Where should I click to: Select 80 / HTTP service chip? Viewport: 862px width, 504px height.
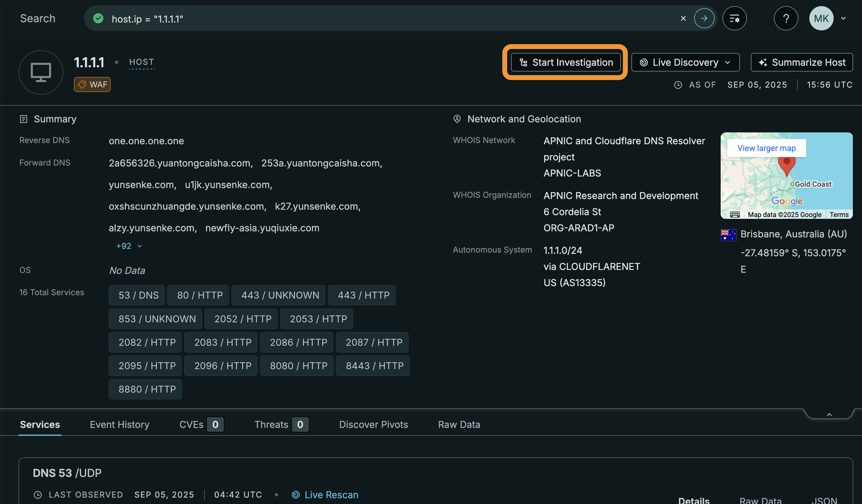[x=198, y=295]
